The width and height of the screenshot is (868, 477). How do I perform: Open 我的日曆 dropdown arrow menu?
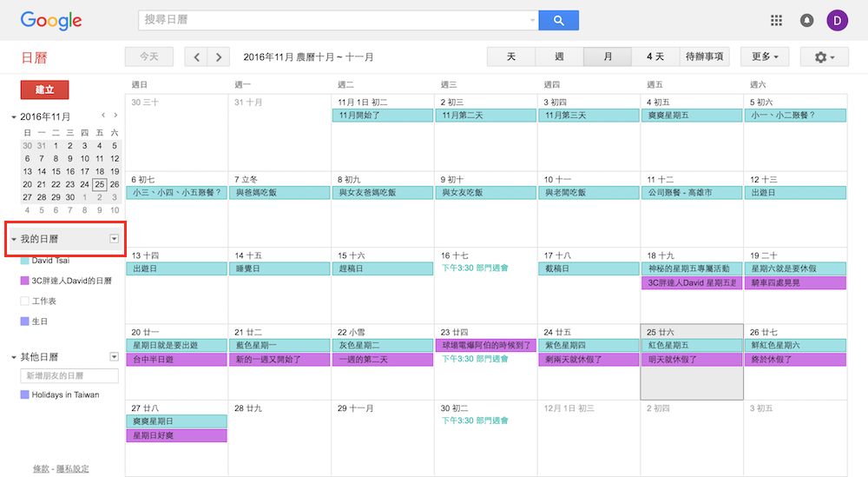114,238
